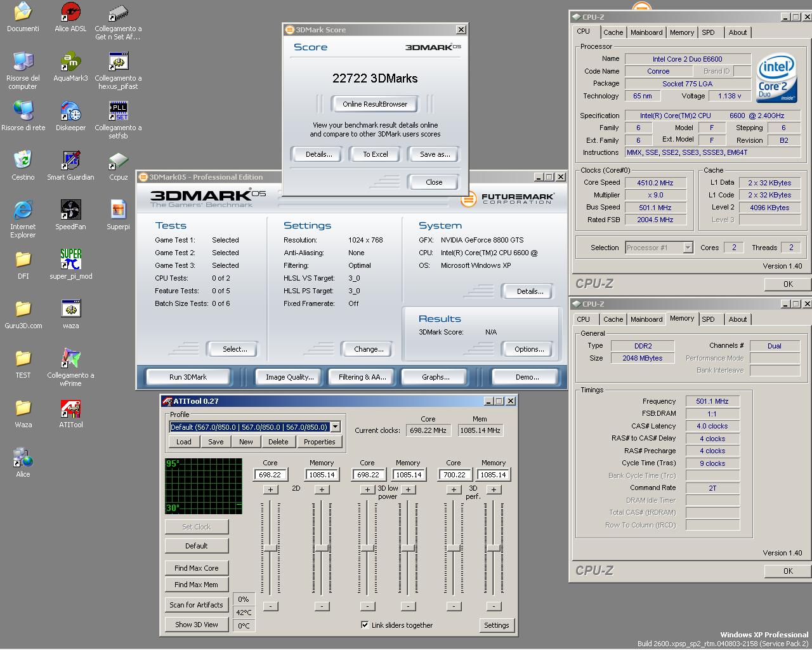Launch super_pi_mod desktop icon
Image resolution: width=812 pixels, height=650 pixels.
click(70, 265)
